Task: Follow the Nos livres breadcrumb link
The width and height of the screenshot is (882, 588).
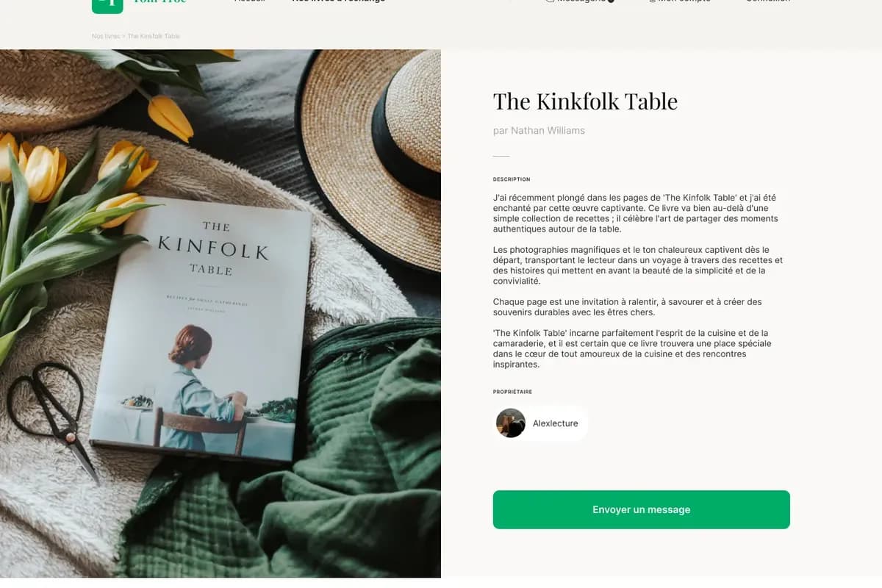Action: tap(106, 36)
